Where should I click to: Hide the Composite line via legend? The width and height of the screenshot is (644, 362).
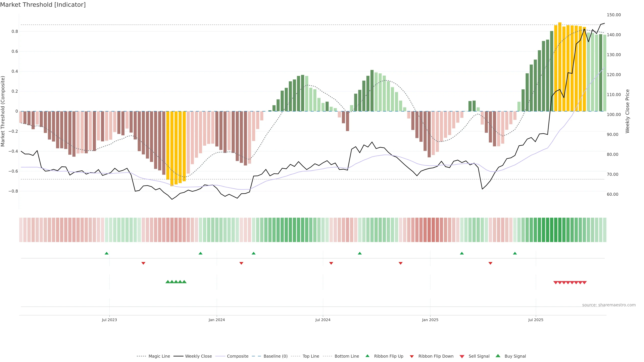click(x=237, y=356)
